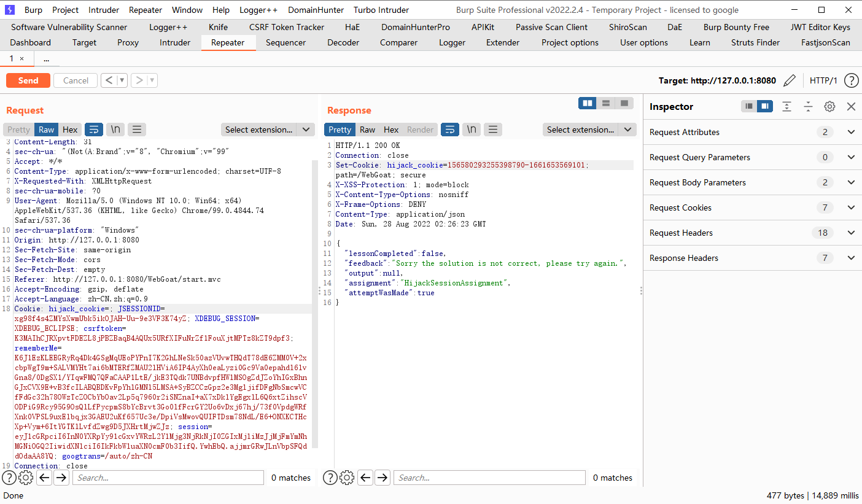
Task: Collapse all Inspector sections icon
Action: click(x=808, y=106)
